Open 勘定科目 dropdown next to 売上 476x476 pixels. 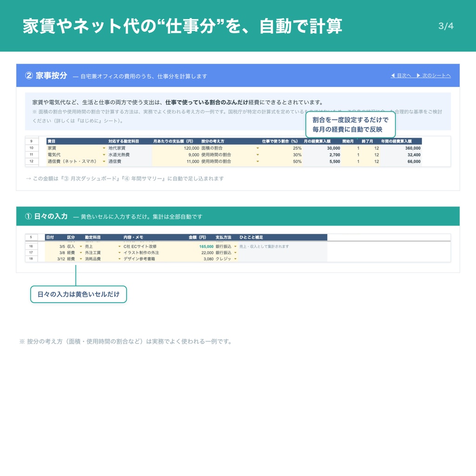[119, 246]
